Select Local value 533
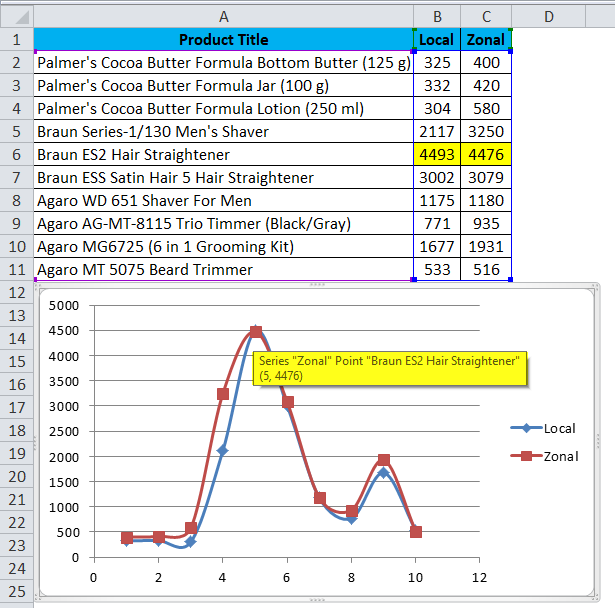The width and height of the screenshot is (615, 608). (437, 269)
